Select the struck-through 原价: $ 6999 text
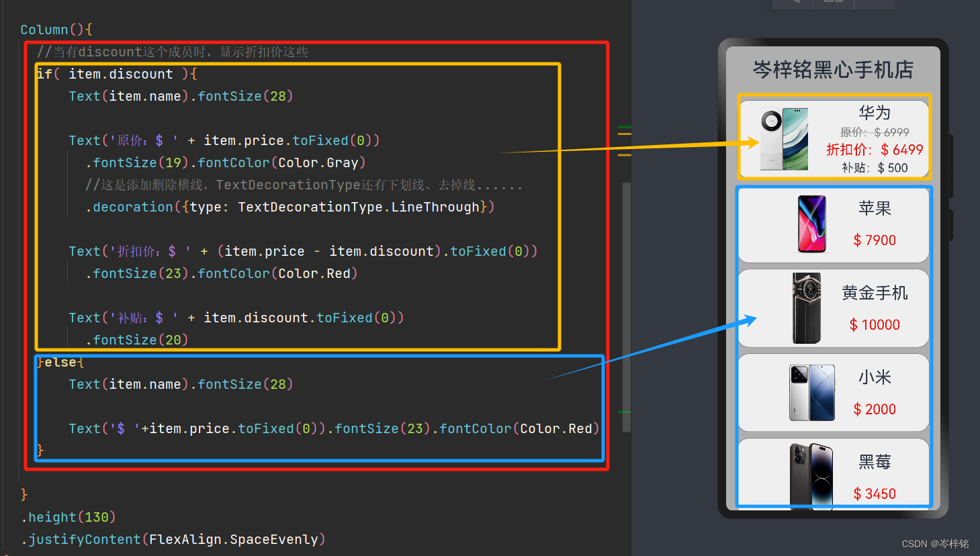This screenshot has height=556, width=980. click(x=875, y=132)
